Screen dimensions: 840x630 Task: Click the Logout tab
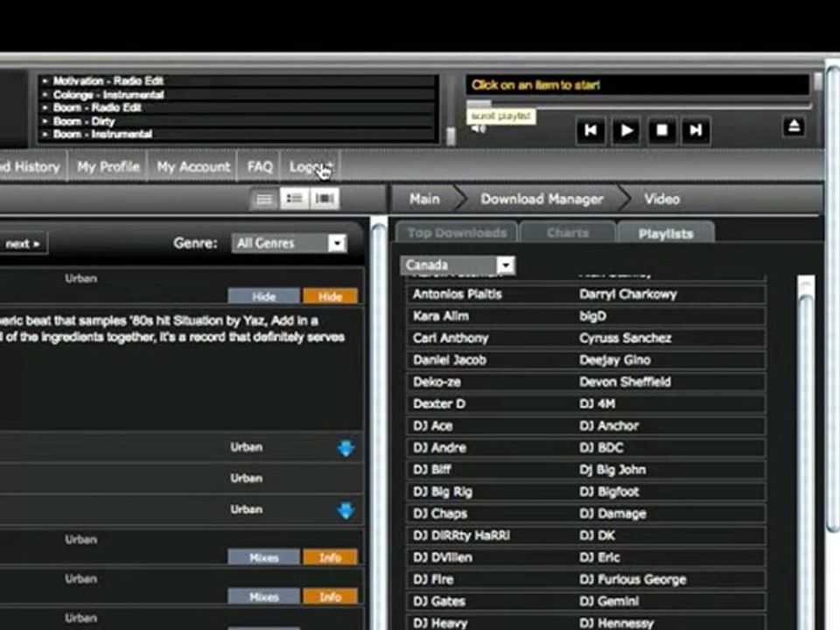click(x=311, y=166)
